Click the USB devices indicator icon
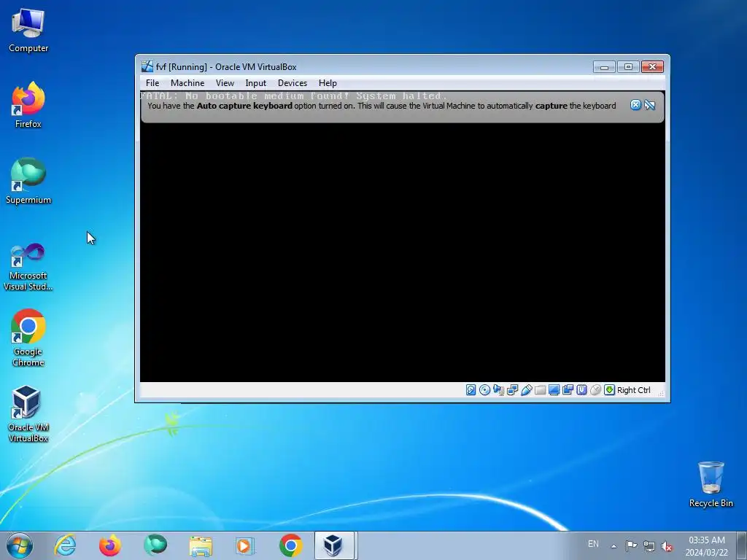The height and width of the screenshot is (560, 747). tap(526, 390)
